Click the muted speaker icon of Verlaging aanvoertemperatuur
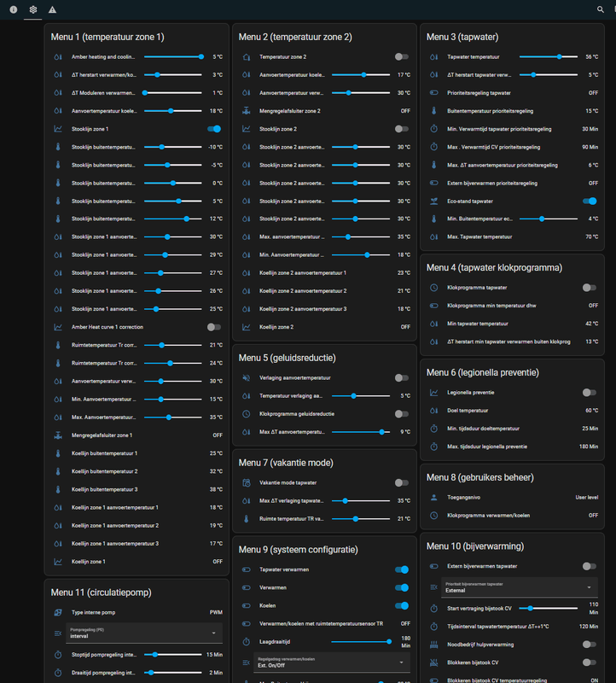This screenshot has width=616, height=683. (x=246, y=377)
